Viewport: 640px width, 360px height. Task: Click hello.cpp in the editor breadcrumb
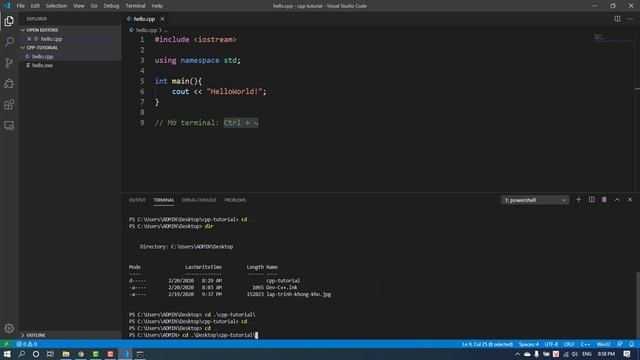[146, 30]
